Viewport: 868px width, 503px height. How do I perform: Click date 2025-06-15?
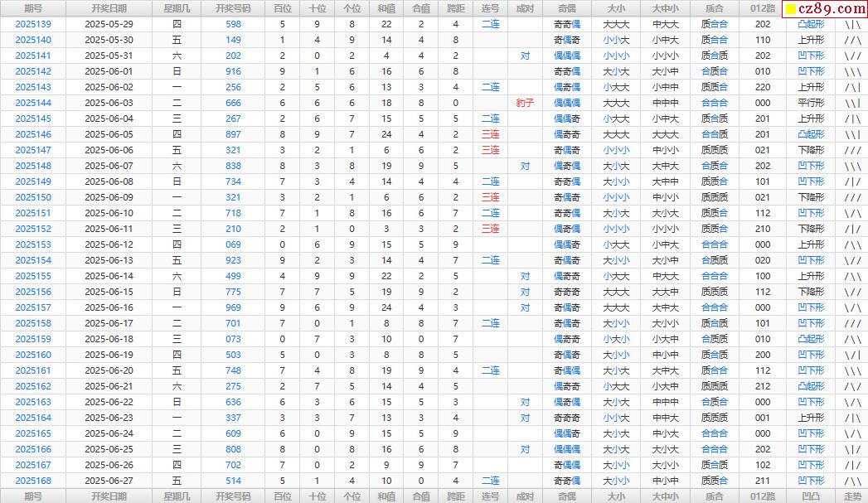[x=109, y=293]
